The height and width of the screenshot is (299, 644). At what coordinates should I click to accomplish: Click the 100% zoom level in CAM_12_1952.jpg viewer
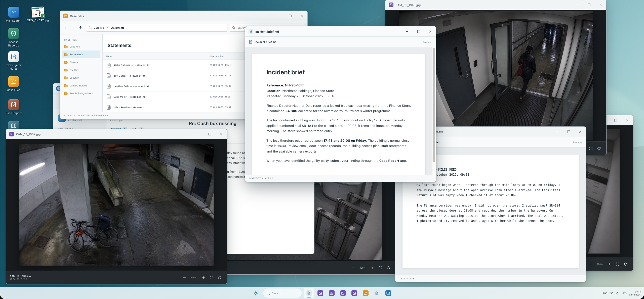[194, 278]
